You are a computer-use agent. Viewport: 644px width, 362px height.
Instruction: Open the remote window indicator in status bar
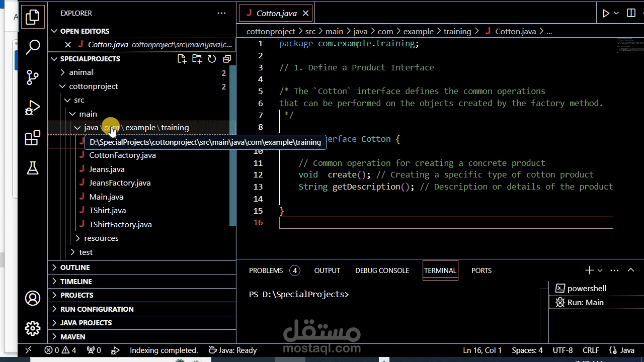click(29, 350)
